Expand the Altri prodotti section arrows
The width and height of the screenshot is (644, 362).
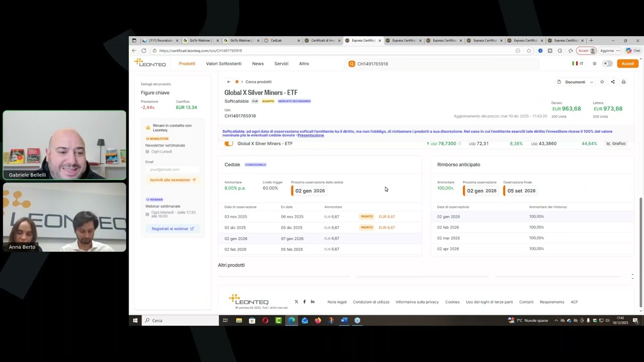tap(632, 277)
